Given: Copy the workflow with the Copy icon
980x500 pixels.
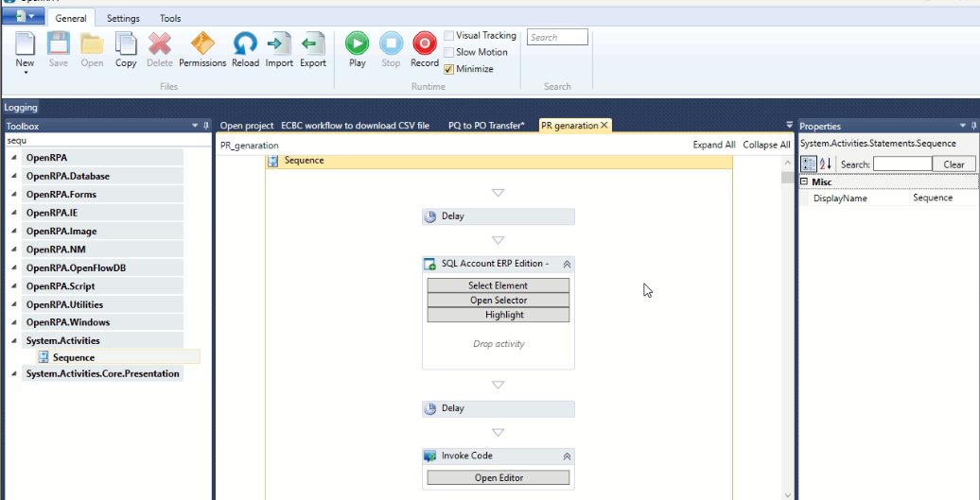Looking at the screenshot, I should (126, 43).
